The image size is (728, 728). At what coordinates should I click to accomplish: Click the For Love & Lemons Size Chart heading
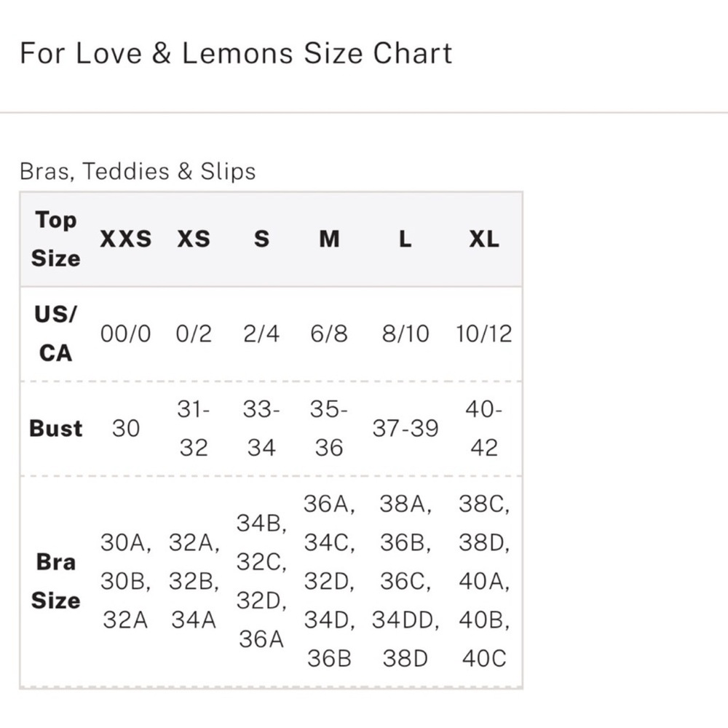click(x=236, y=53)
